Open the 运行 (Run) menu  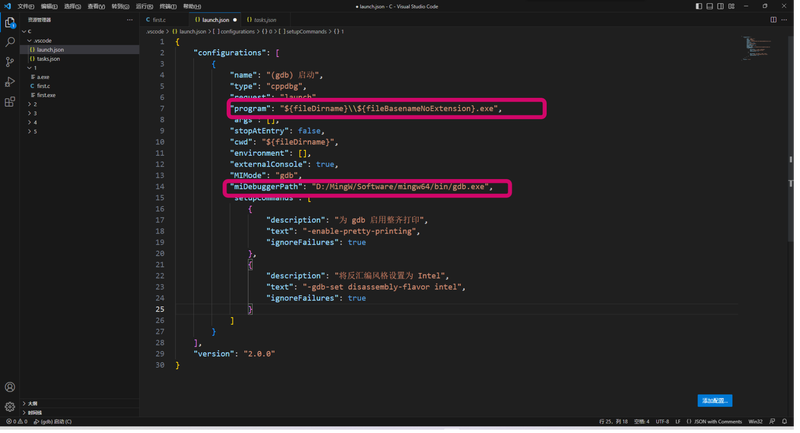point(144,7)
